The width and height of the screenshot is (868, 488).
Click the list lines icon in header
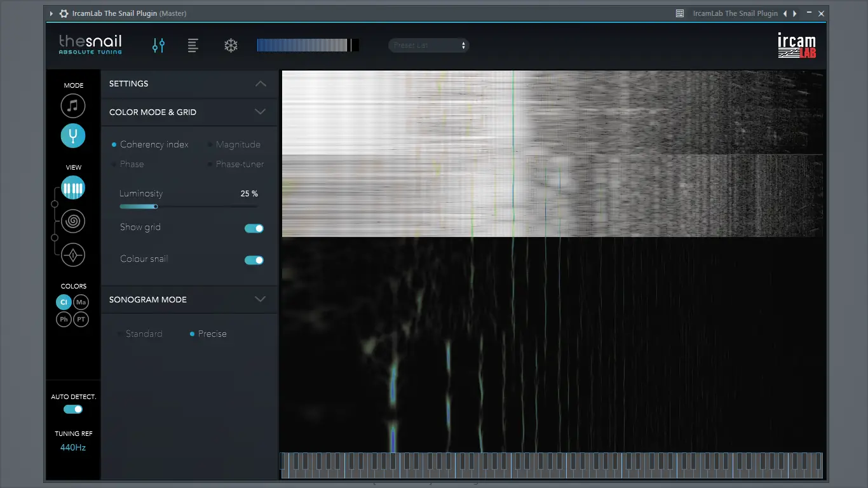(x=193, y=45)
